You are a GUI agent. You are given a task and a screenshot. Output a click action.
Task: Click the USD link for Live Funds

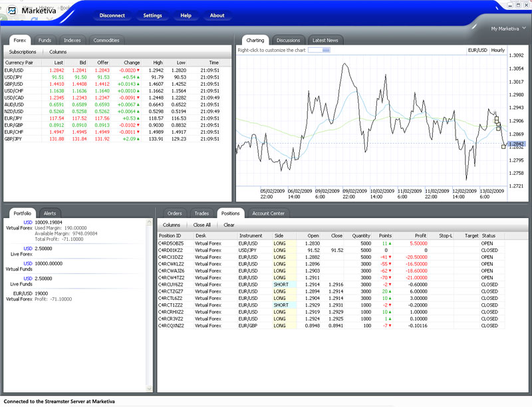tap(28, 279)
